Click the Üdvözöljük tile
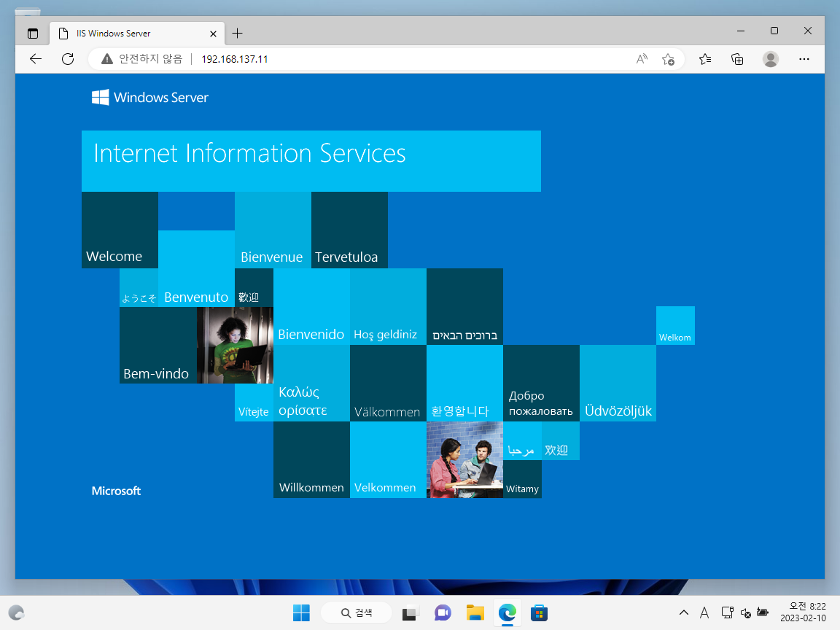This screenshot has height=630, width=840. (618, 383)
